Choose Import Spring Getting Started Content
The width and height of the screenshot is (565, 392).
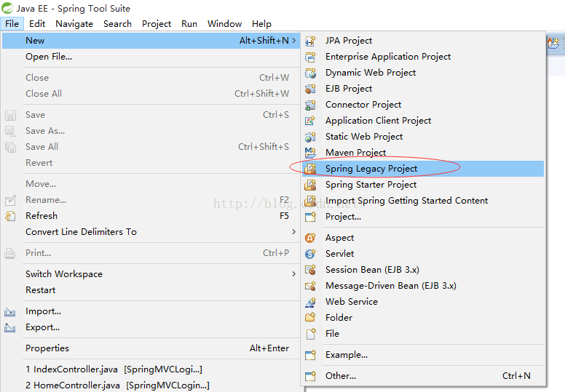(423, 201)
